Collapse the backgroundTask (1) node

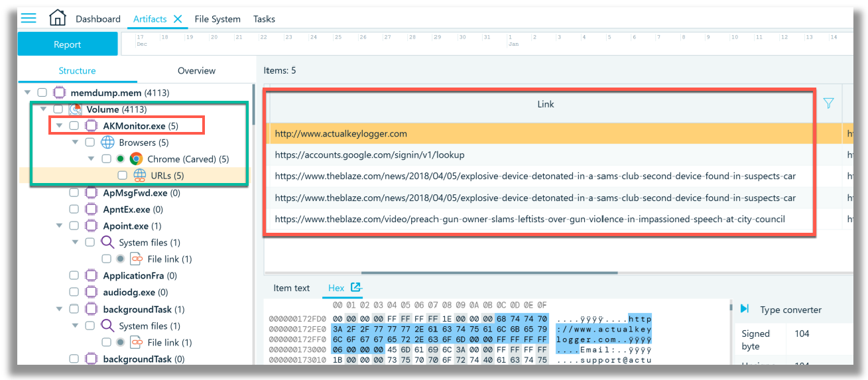click(x=59, y=310)
